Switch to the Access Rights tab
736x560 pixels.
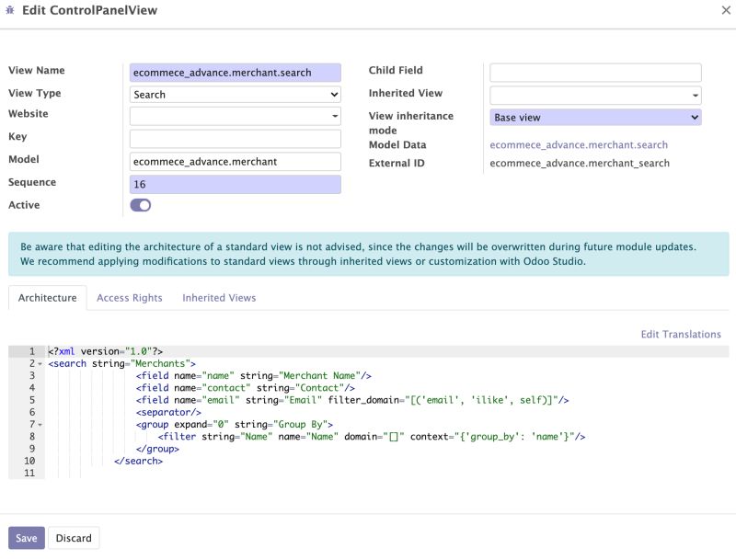click(130, 298)
